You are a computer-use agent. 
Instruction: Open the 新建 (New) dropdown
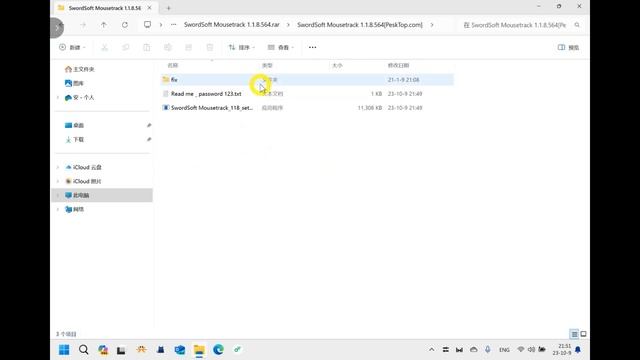click(x=72, y=47)
